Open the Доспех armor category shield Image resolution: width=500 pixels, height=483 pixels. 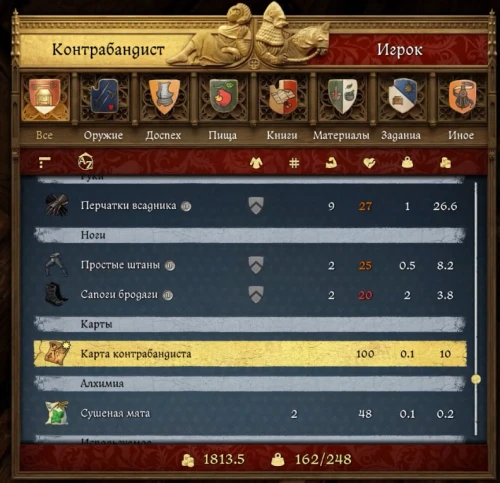164,96
